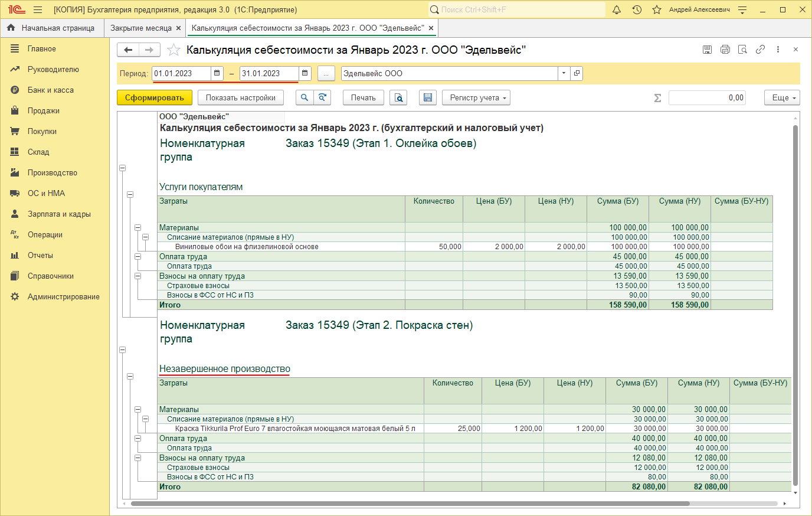Open the Отчеты section

click(54, 256)
